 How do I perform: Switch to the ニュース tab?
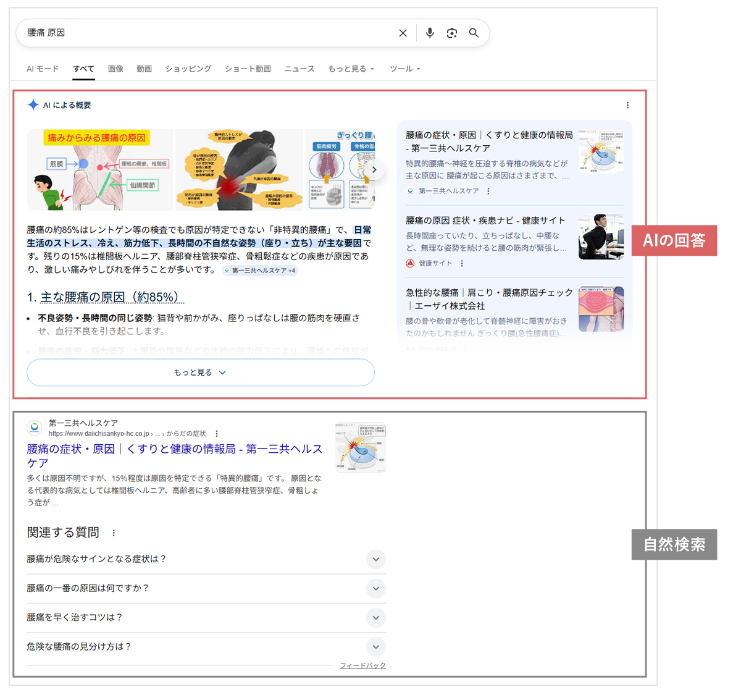coord(299,69)
